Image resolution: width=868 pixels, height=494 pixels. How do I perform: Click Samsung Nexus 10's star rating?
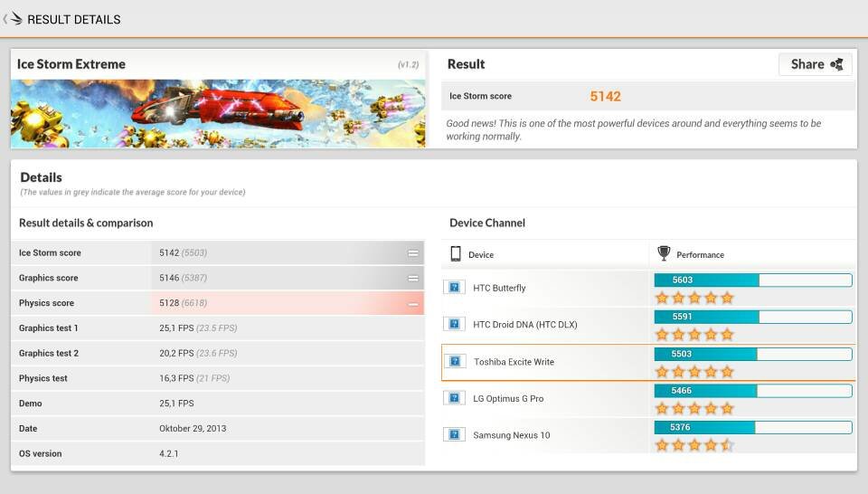(694, 445)
